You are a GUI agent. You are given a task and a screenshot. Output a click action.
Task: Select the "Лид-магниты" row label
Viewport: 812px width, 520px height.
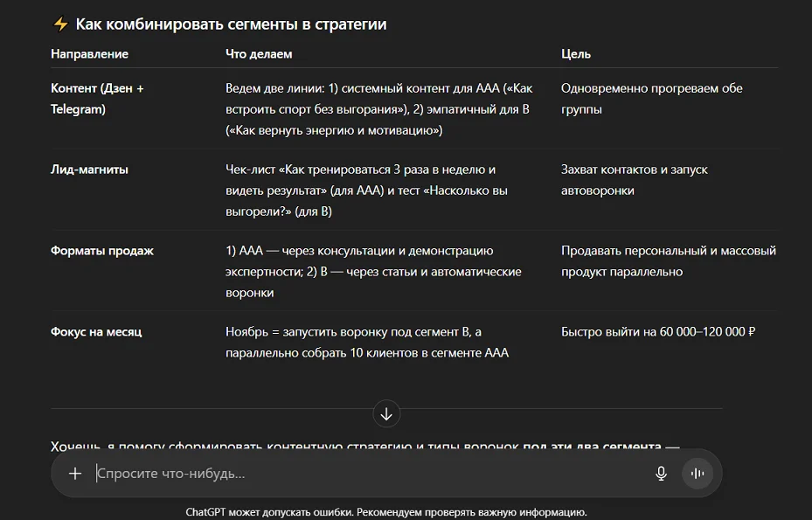tap(89, 170)
